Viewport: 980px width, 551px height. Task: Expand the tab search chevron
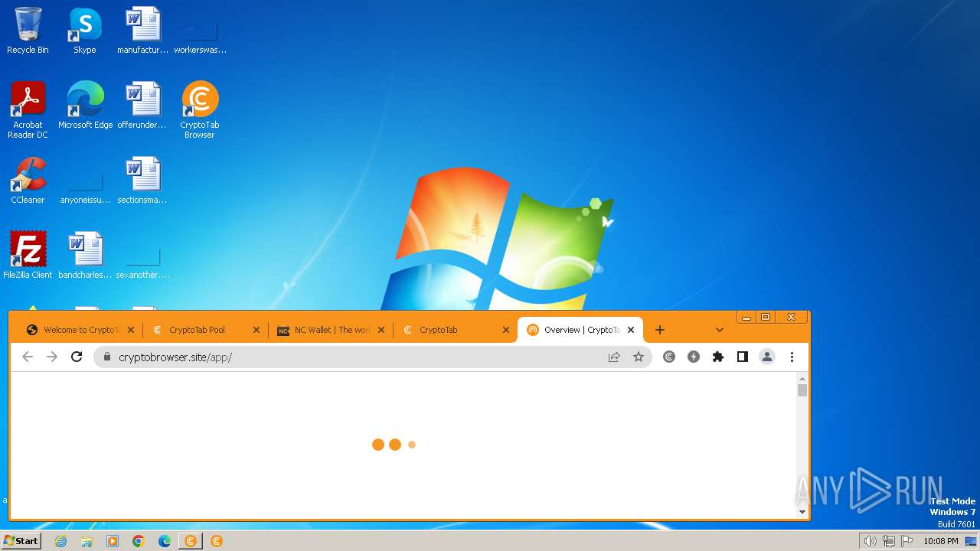coord(720,330)
